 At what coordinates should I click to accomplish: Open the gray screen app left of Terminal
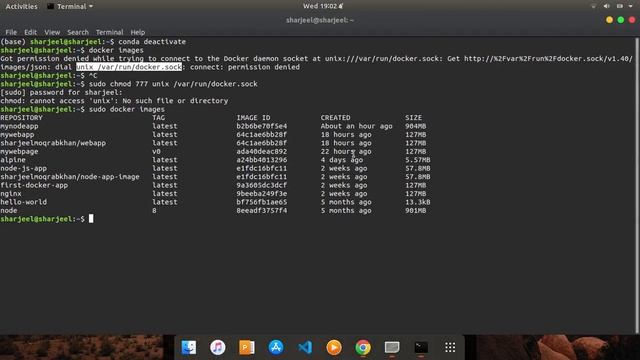tap(392, 347)
